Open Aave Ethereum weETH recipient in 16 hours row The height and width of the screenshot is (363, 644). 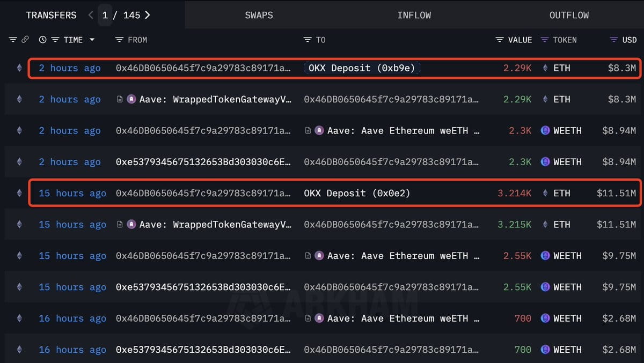[404, 318]
